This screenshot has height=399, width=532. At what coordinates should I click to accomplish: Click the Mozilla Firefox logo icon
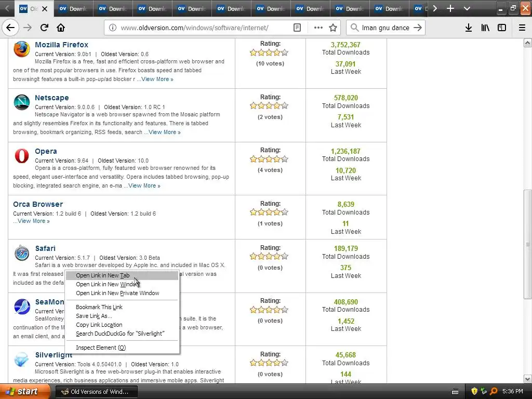tap(22, 49)
